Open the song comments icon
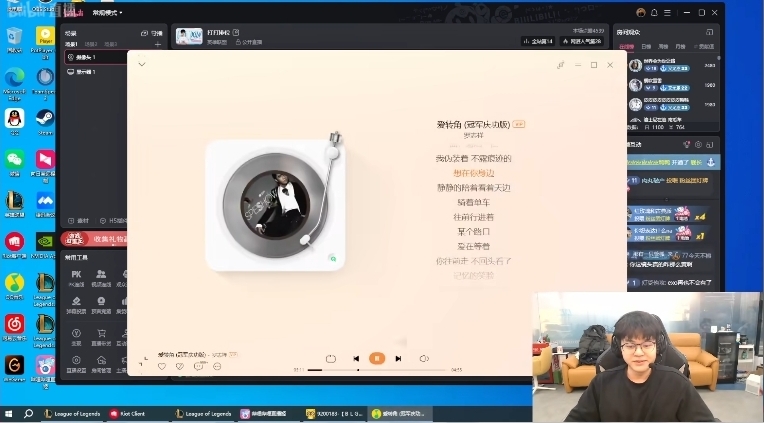 click(198, 366)
